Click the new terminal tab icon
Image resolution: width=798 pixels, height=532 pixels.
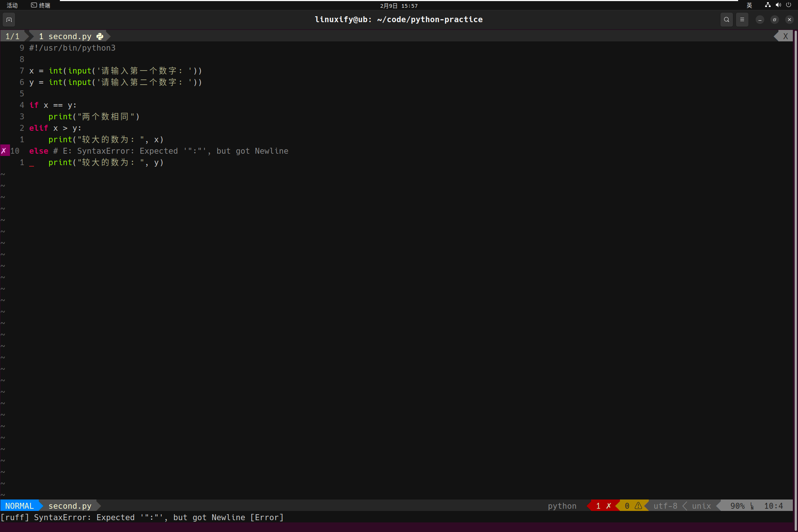[x=9, y=20]
